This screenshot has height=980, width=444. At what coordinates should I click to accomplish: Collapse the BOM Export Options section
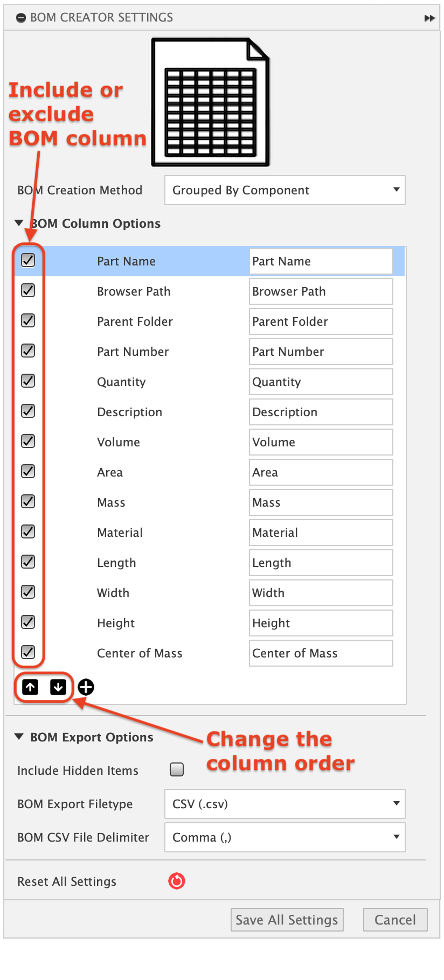(19, 737)
